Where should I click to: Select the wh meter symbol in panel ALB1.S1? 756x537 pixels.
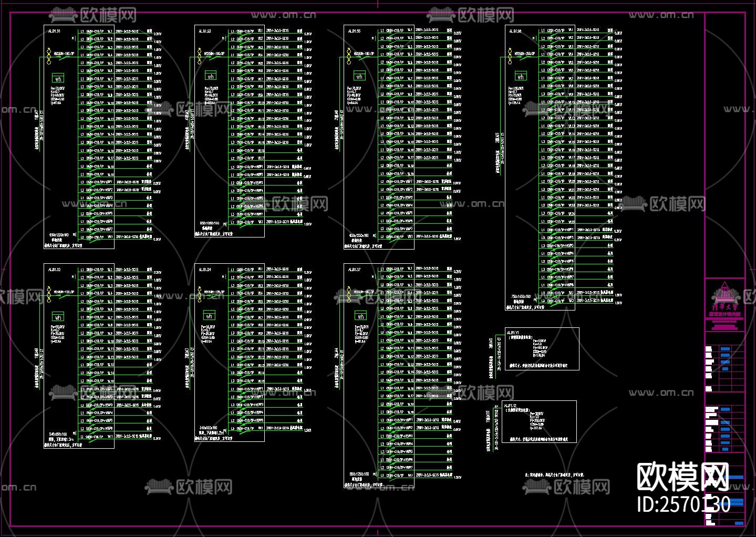click(x=58, y=79)
